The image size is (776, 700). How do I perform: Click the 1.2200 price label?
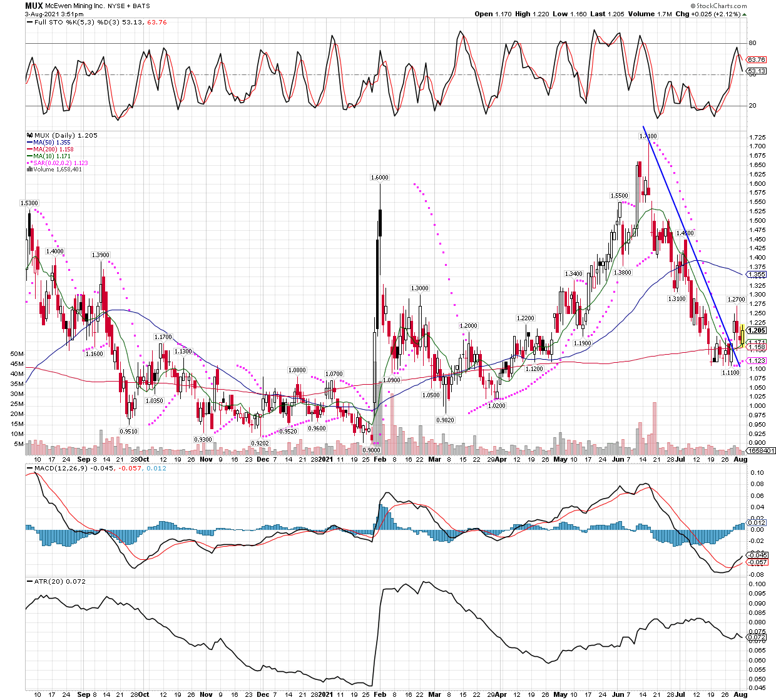point(526,318)
